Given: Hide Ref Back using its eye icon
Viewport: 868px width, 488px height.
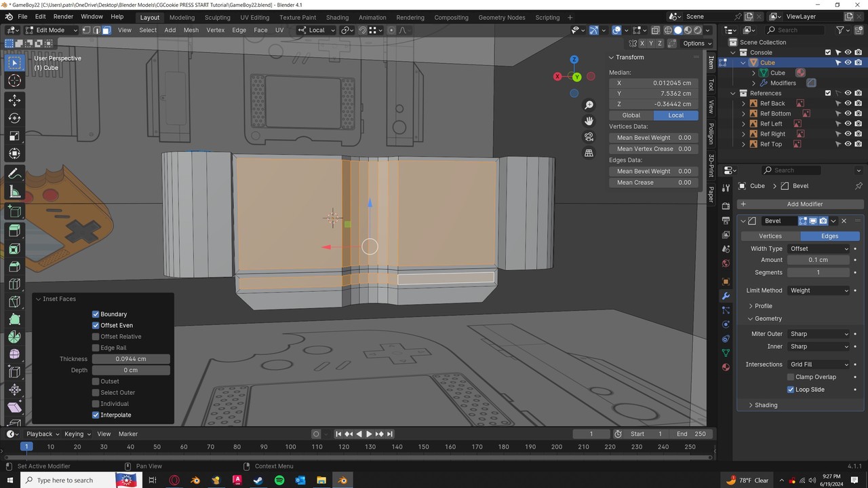Looking at the screenshot, I should pos(848,103).
